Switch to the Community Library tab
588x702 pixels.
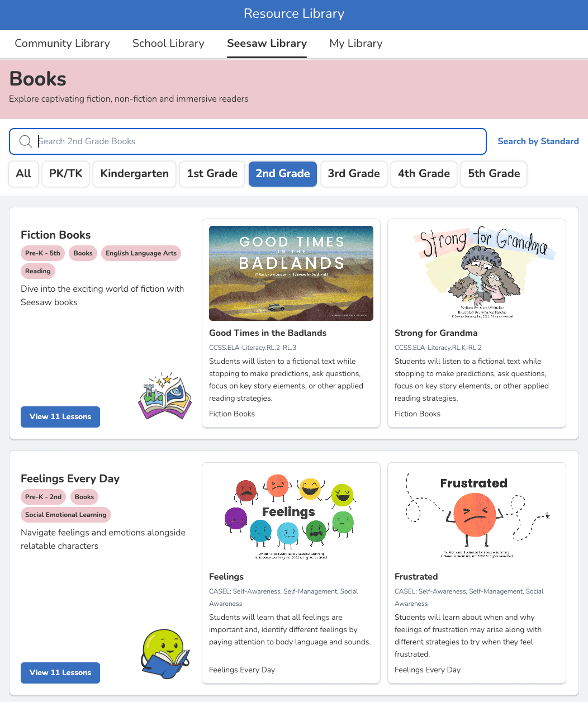click(61, 44)
